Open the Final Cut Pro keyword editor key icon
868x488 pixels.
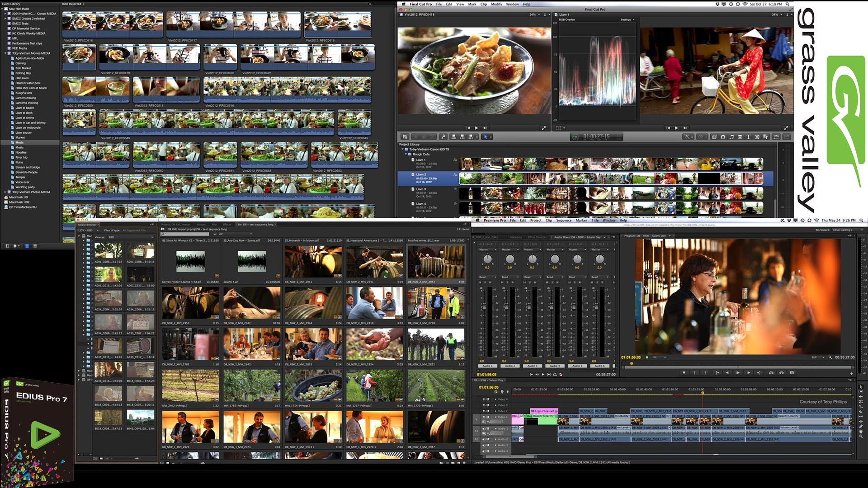(x=443, y=136)
